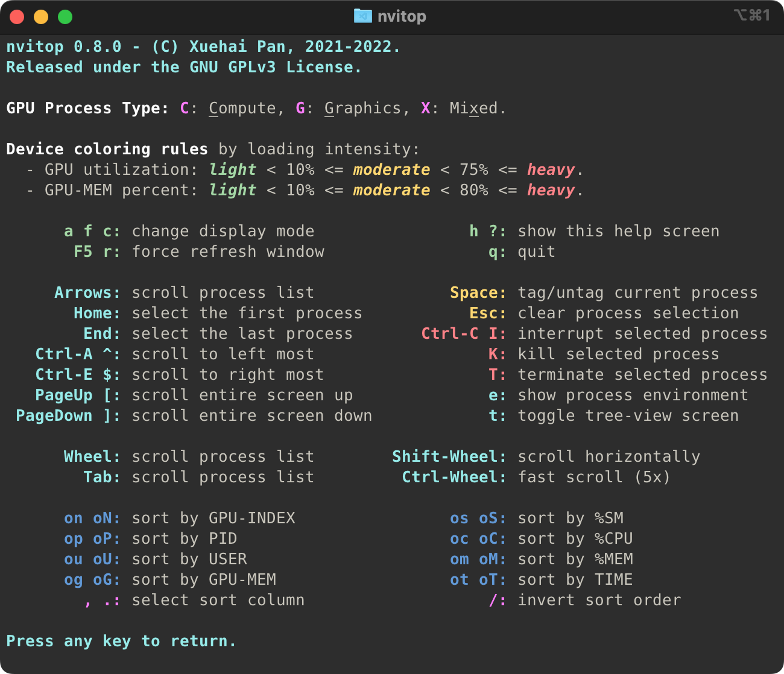Viewport: 784px width, 674px height.
Task: Click 'tag/untag current process' description
Action: click(638, 292)
